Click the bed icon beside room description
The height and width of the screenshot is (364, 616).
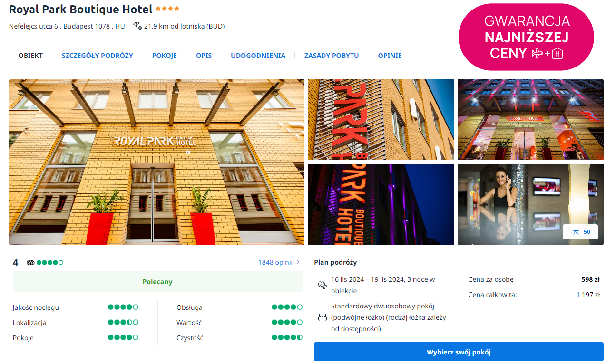(322, 317)
